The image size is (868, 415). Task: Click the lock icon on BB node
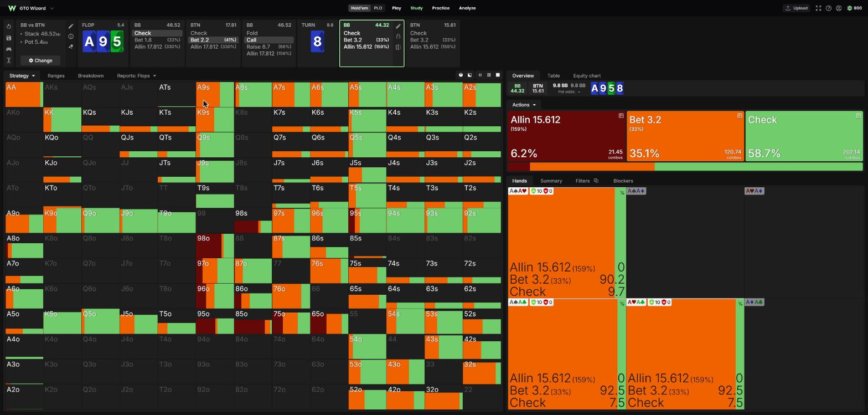[x=398, y=36]
